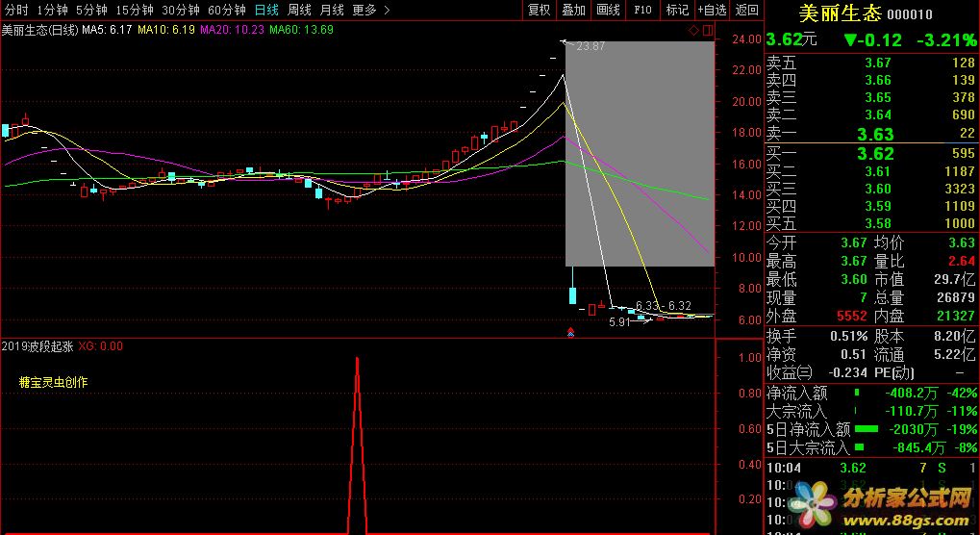Select the 卖四 ask row
This screenshot has height=535, width=980.
pos(871,80)
